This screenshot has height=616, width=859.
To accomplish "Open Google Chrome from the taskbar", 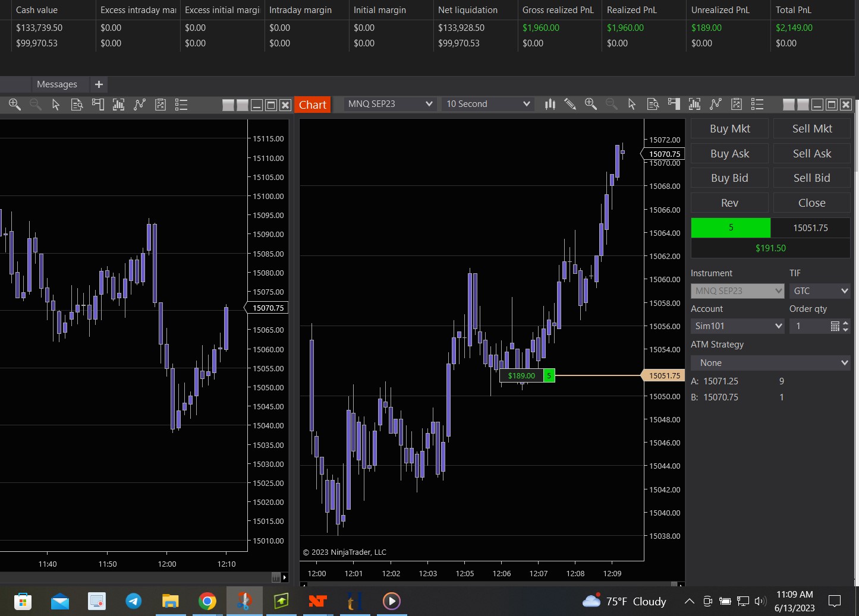I will 207,601.
